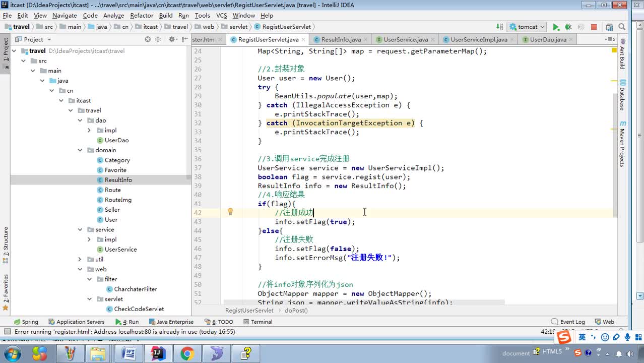The height and width of the screenshot is (363, 644).
Task: Open the 6: TODO tool window
Action: coord(219,322)
